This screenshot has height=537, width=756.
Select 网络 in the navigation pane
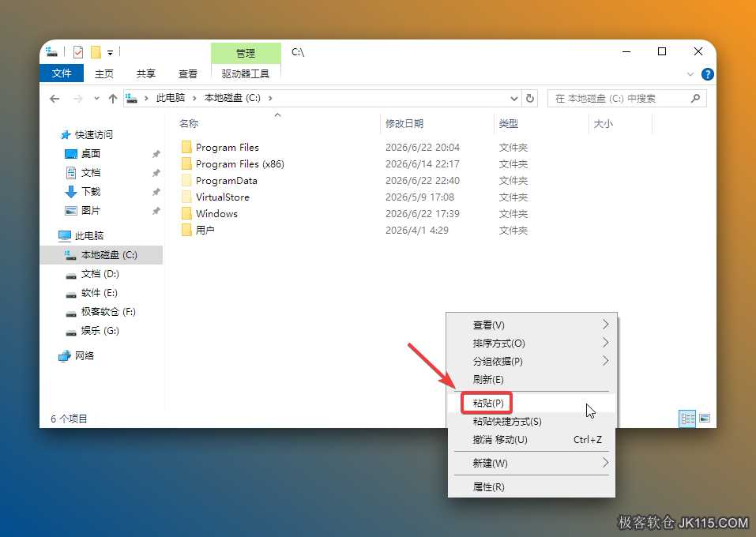click(x=85, y=355)
